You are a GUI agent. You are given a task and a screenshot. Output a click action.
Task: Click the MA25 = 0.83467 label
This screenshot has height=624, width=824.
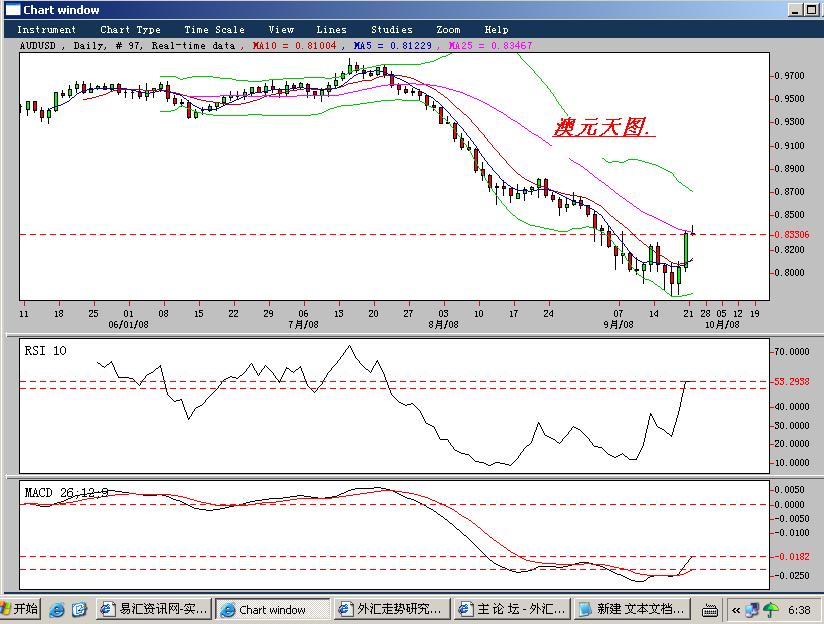click(490, 46)
